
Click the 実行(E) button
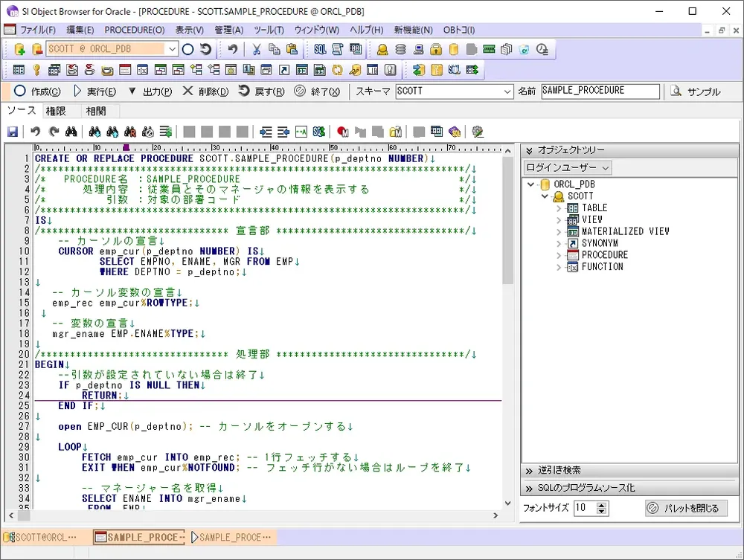(x=95, y=91)
